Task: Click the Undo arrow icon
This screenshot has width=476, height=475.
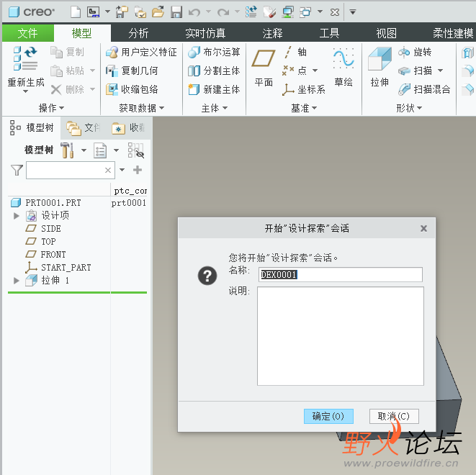Action: pos(194,12)
